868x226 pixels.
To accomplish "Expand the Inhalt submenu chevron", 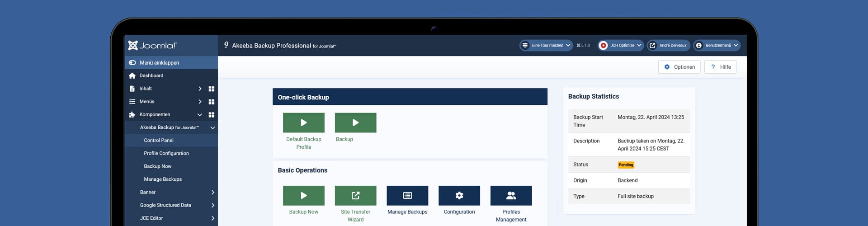I will click(200, 89).
